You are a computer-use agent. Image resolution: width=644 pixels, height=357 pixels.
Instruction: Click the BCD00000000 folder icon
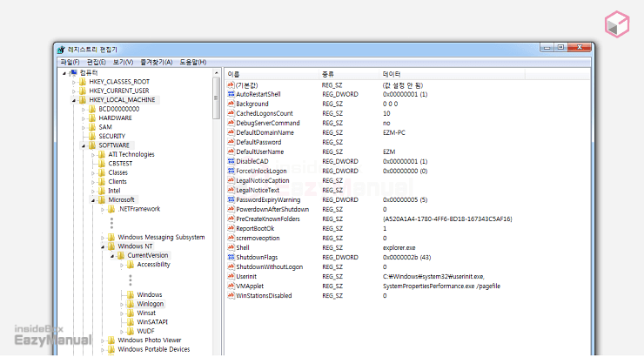pyautogui.click(x=92, y=109)
